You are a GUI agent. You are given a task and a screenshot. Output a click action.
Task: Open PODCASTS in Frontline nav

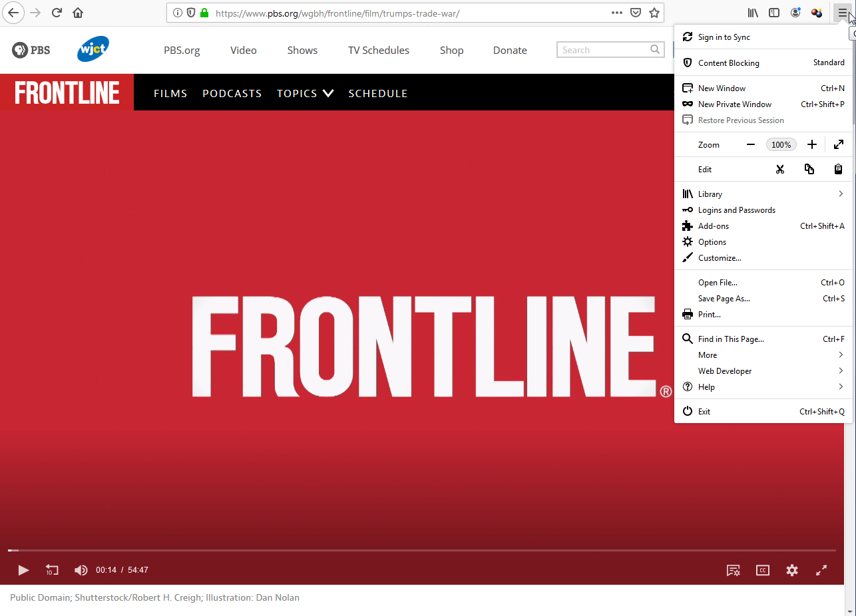[x=232, y=93]
